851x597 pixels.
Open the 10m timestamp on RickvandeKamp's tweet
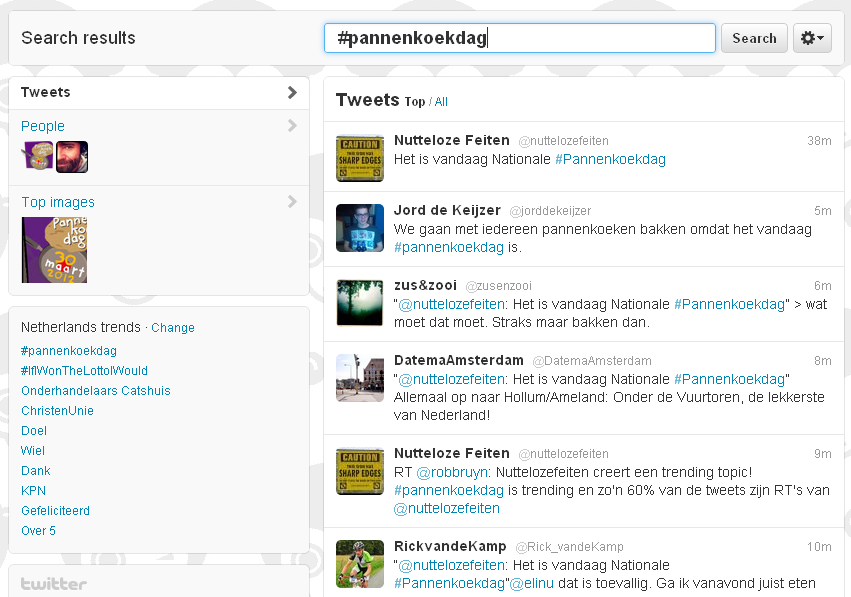pos(819,547)
